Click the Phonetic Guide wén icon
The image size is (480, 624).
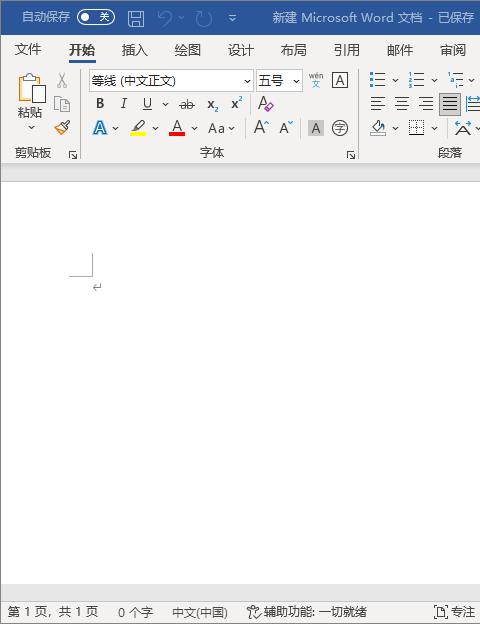(x=316, y=80)
